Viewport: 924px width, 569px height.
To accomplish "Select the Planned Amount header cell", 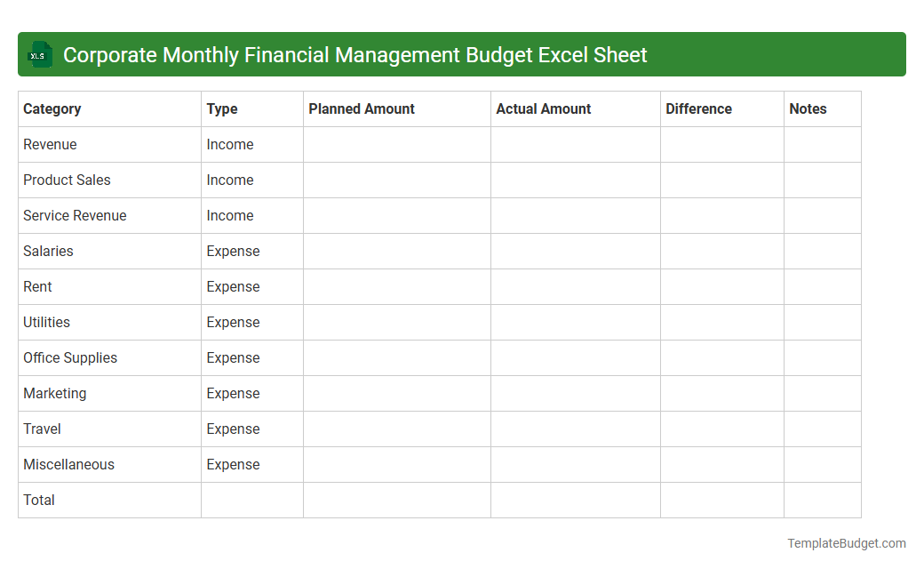I will 361,108.
